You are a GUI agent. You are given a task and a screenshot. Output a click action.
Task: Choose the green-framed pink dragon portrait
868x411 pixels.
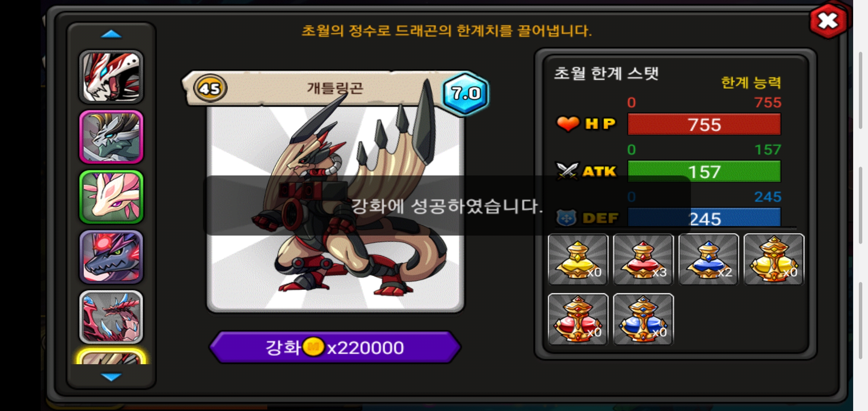point(111,197)
